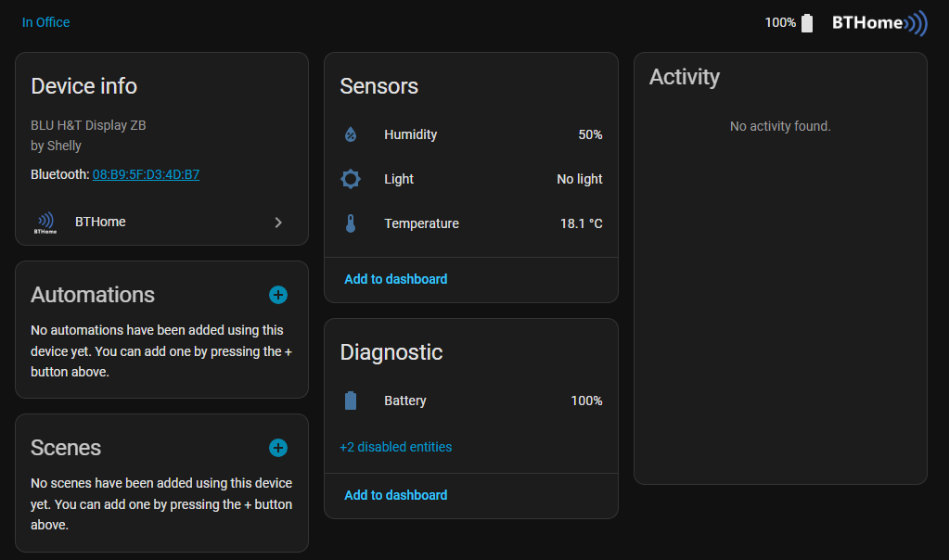The image size is (949, 560).
Task: Click the BTHome logo in header
Action: 878,23
